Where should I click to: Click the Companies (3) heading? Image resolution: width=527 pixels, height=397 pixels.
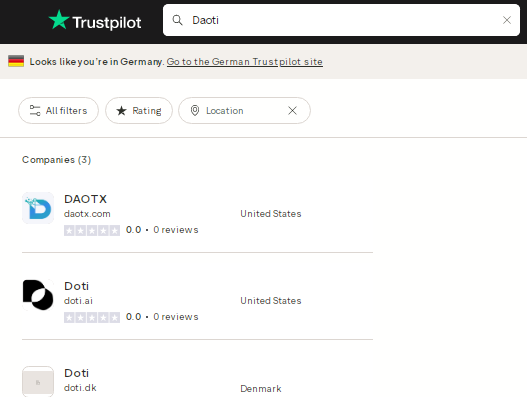[56, 160]
